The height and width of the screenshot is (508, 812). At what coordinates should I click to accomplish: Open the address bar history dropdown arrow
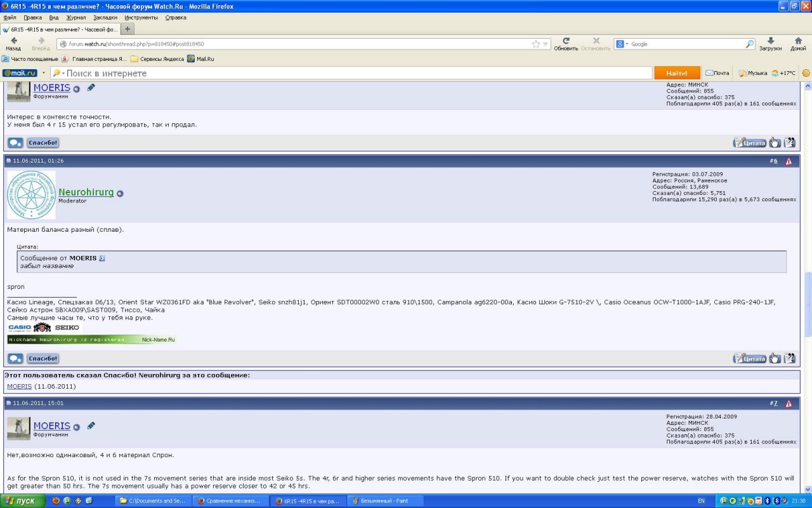coord(546,44)
